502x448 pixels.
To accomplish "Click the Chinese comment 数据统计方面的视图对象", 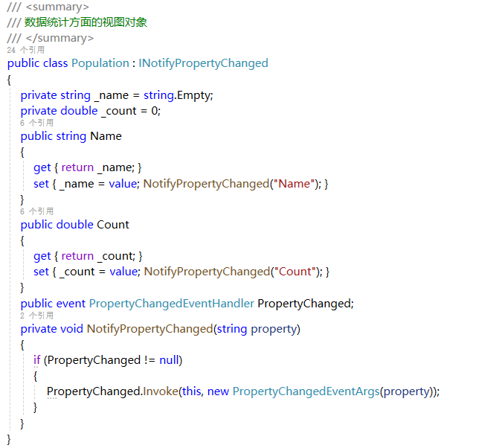I will click(86, 22).
